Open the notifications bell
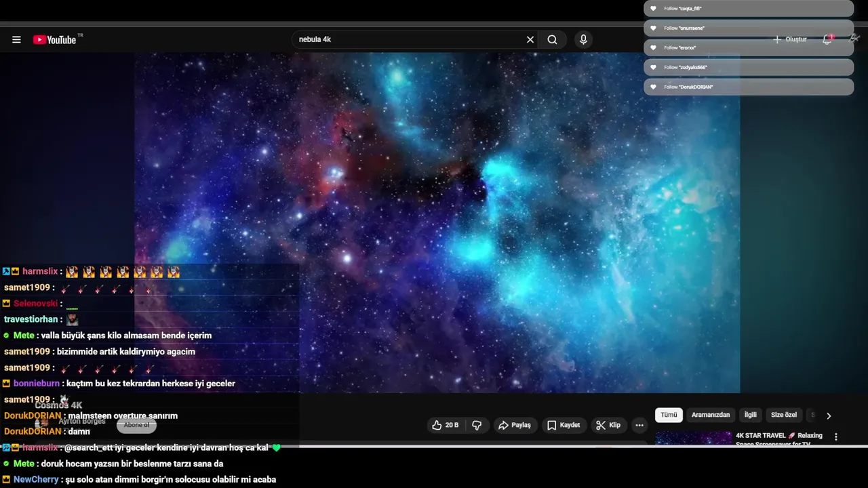868x488 pixels. tap(827, 39)
